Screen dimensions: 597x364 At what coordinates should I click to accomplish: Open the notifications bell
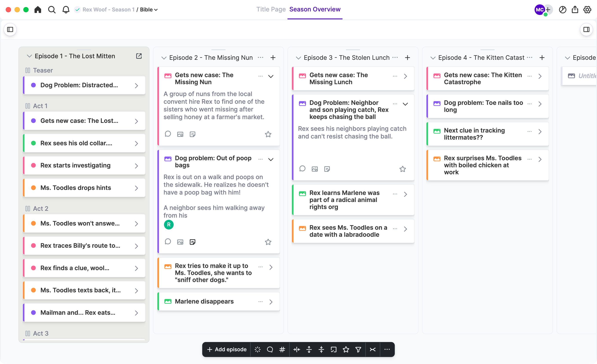tap(66, 9)
